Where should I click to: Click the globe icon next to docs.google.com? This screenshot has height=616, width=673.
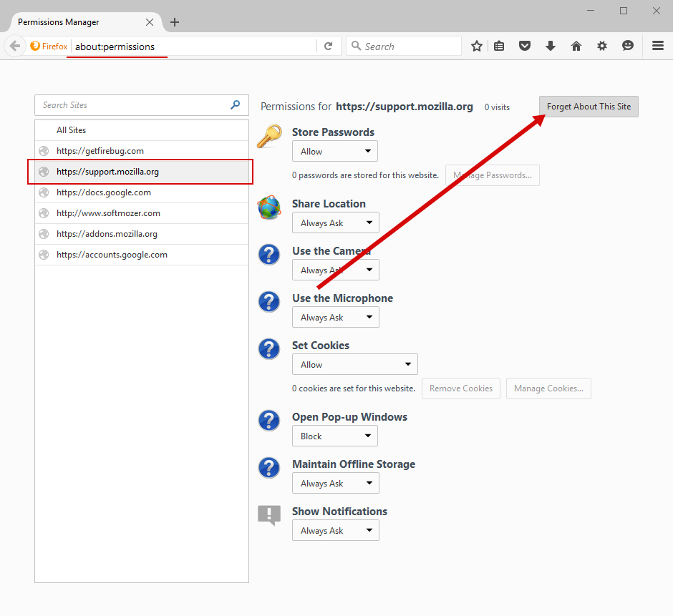coord(44,192)
